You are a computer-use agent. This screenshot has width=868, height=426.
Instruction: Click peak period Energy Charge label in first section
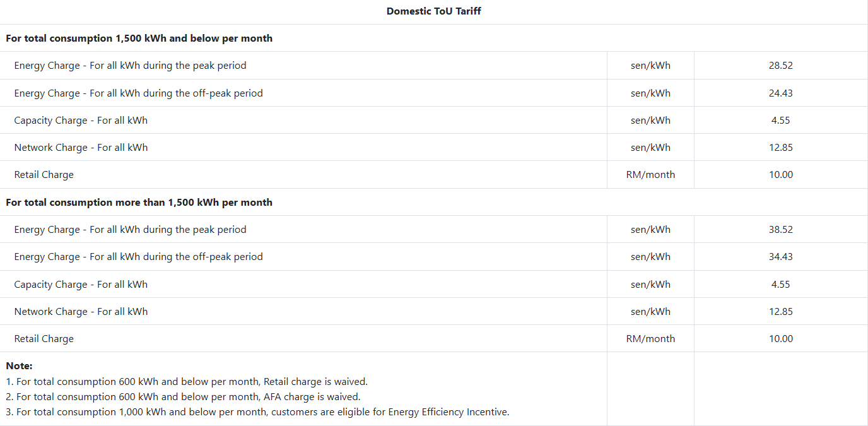coord(130,65)
